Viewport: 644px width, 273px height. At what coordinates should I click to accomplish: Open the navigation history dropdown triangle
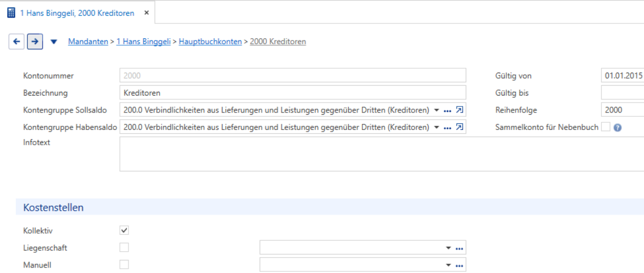coord(54,42)
